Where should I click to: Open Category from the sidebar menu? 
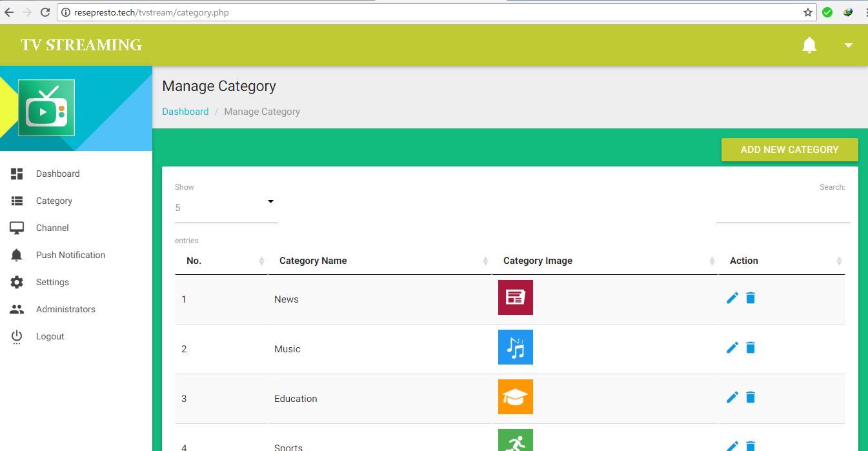click(x=54, y=201)
